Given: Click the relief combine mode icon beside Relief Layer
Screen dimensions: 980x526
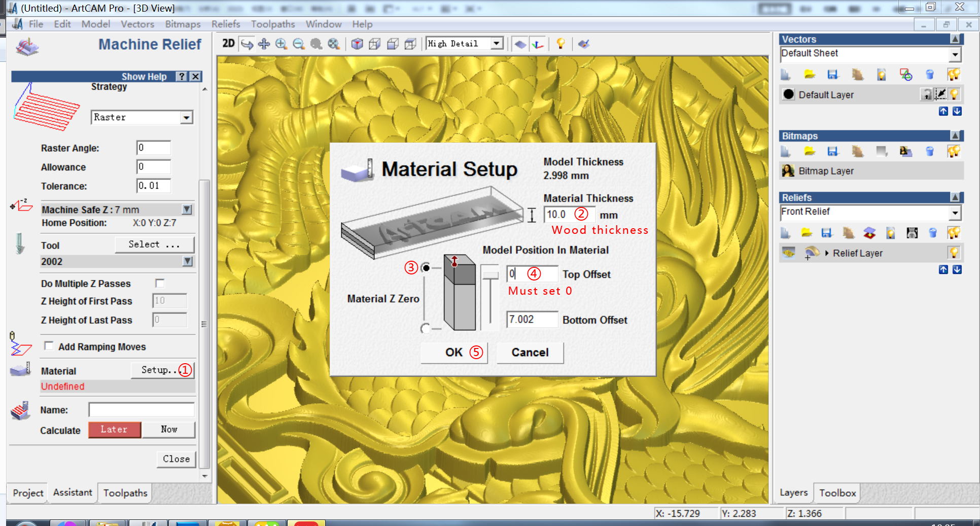Looking at the screenshot, I should coord(811,253).
